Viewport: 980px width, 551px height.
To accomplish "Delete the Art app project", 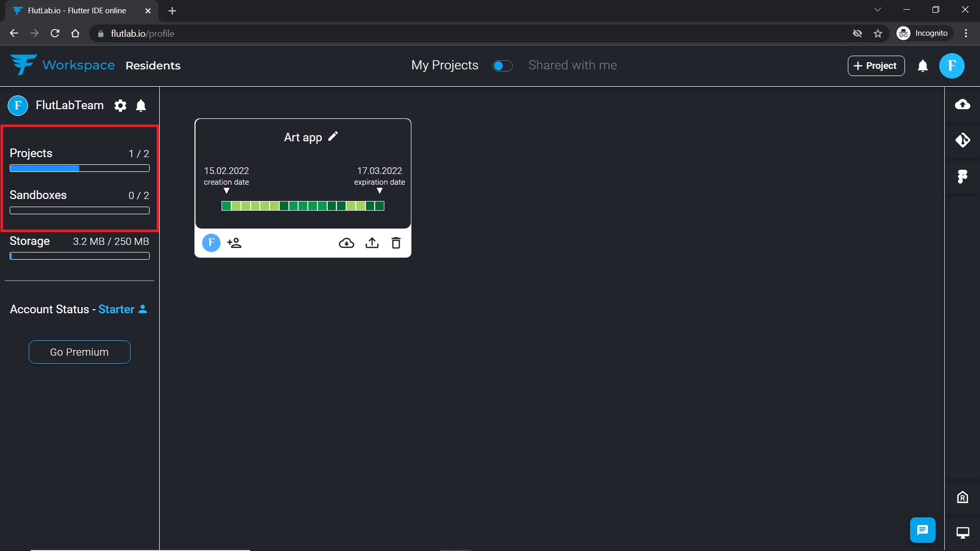I will 396,243.
